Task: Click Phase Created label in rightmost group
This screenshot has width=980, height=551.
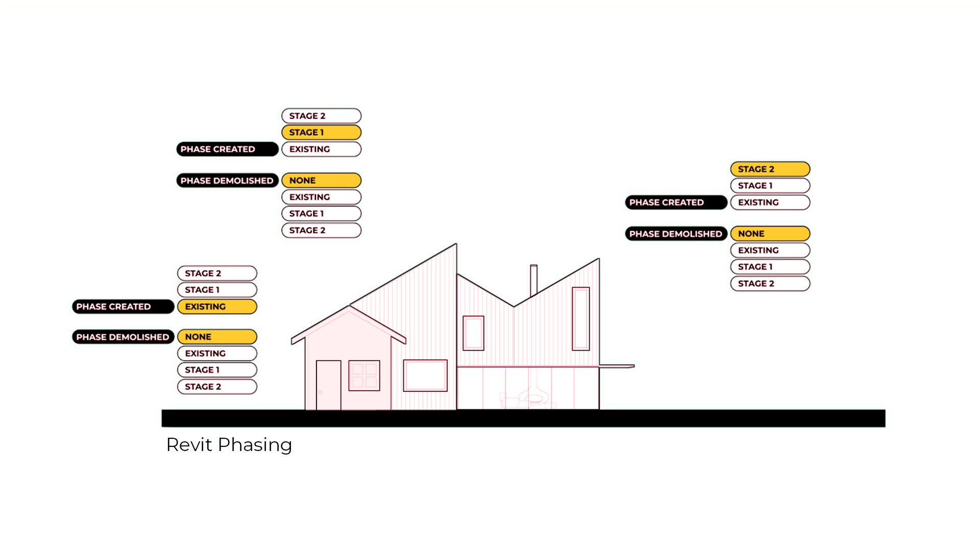Action: coord(676,203)
